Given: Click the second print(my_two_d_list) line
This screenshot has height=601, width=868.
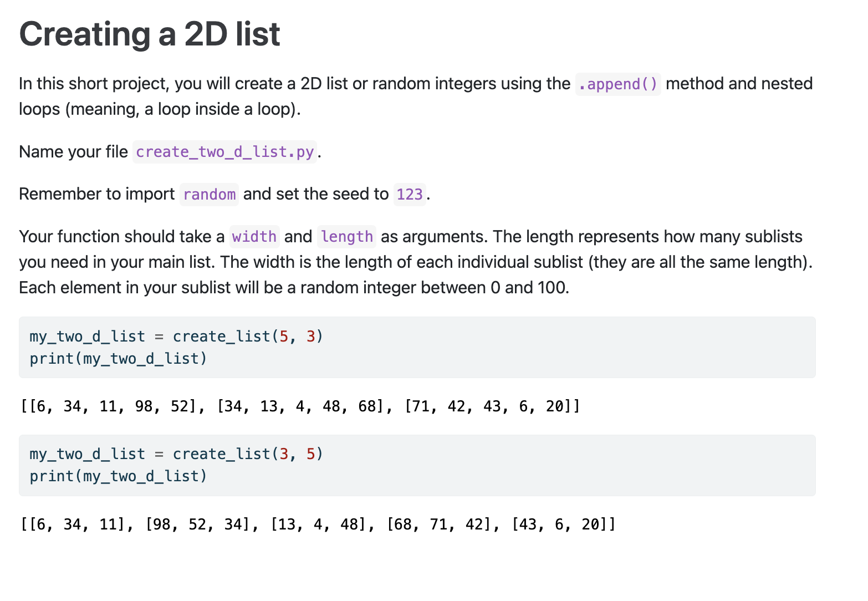Looking at the screenshot, I should 118,476.
